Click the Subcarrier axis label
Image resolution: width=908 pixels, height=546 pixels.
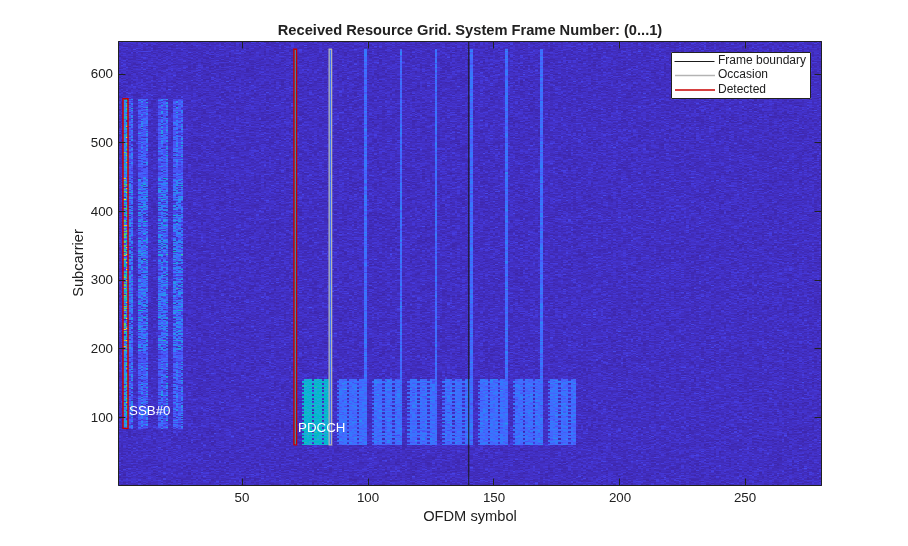coord(78,263)
